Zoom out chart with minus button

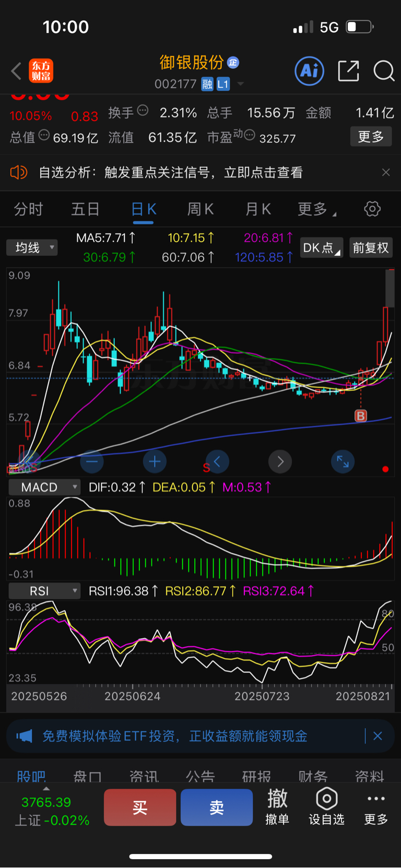click(92, 461)
